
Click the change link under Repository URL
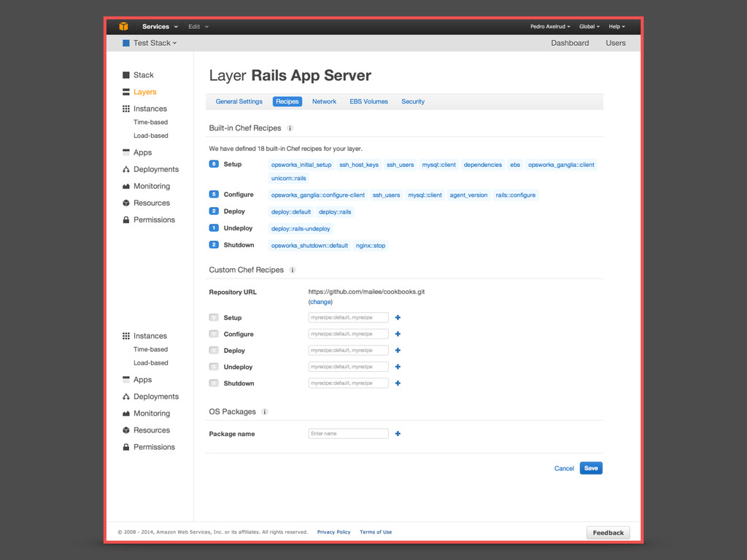320,302
